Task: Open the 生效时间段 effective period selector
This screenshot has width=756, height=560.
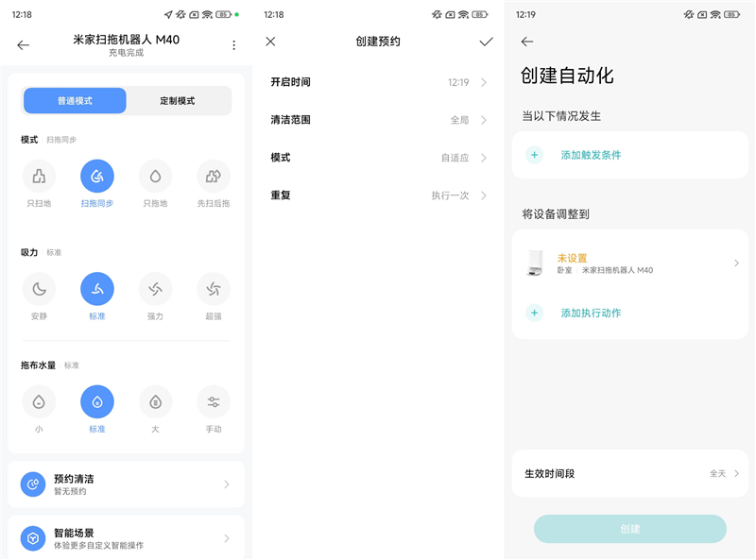Action: [629, 472]
